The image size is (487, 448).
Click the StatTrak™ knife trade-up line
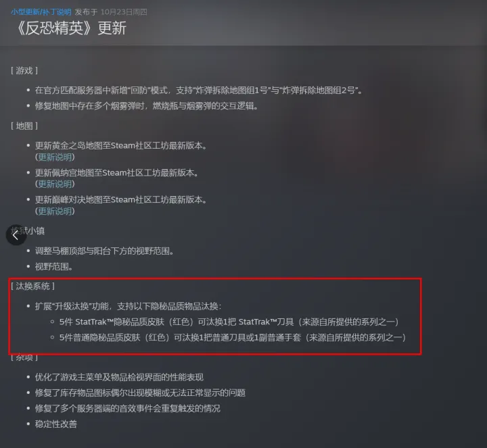(x=229, y=322)
